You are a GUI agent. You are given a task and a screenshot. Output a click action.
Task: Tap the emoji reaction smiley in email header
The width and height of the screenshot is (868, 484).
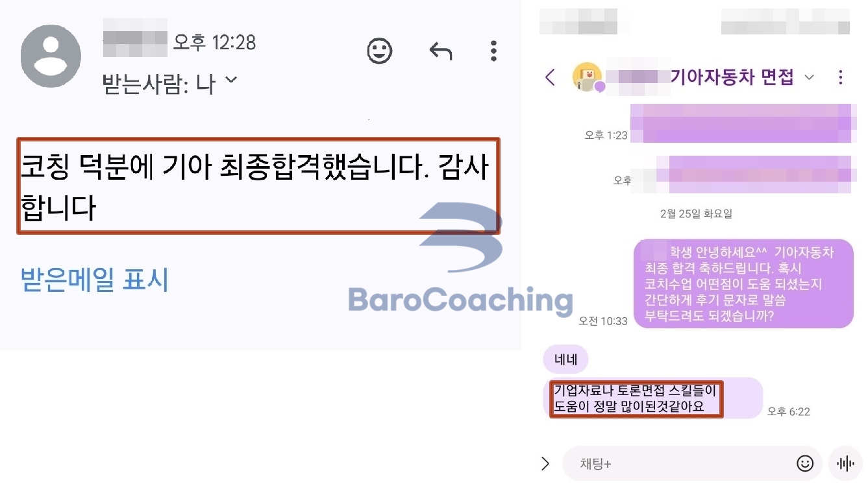tap(380, 51)
